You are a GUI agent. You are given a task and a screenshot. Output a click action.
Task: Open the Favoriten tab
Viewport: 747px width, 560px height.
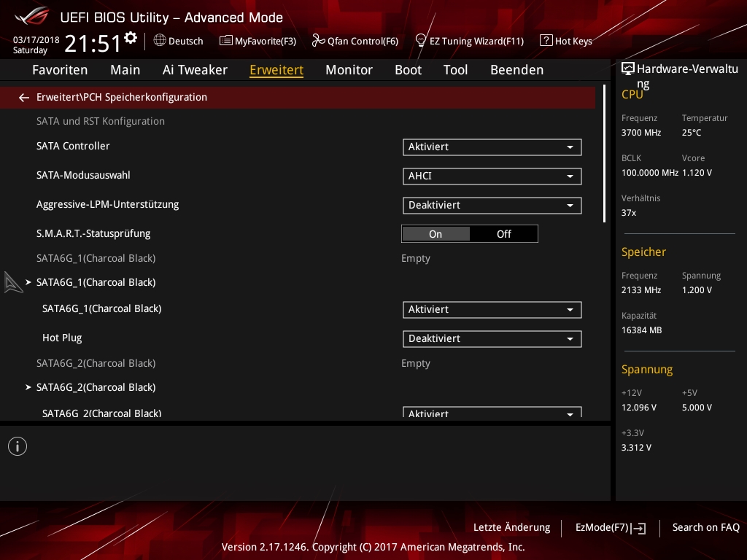60,70
